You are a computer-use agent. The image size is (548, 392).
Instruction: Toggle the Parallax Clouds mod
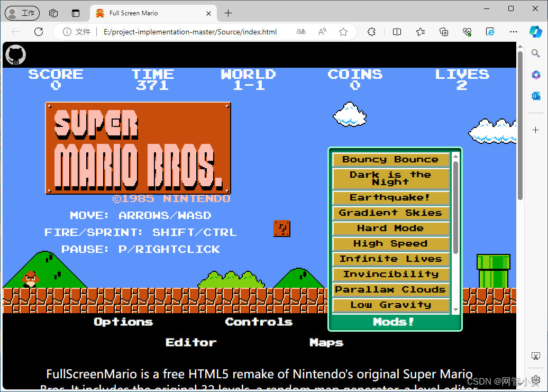click(x=391, y=290)
